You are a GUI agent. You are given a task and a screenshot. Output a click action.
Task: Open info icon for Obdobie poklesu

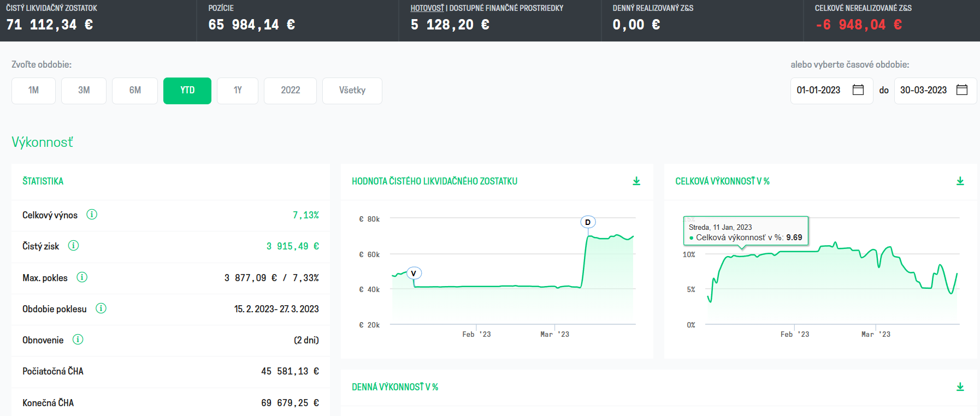(x=101, y=308)
